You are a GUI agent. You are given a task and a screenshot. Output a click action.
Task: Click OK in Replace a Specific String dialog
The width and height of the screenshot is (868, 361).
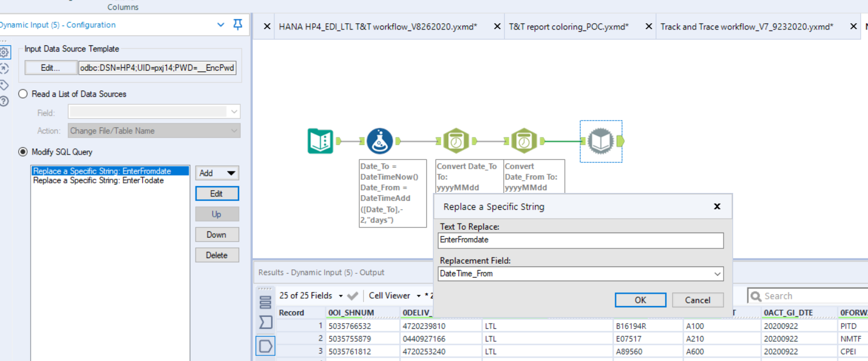click(640, 300)
